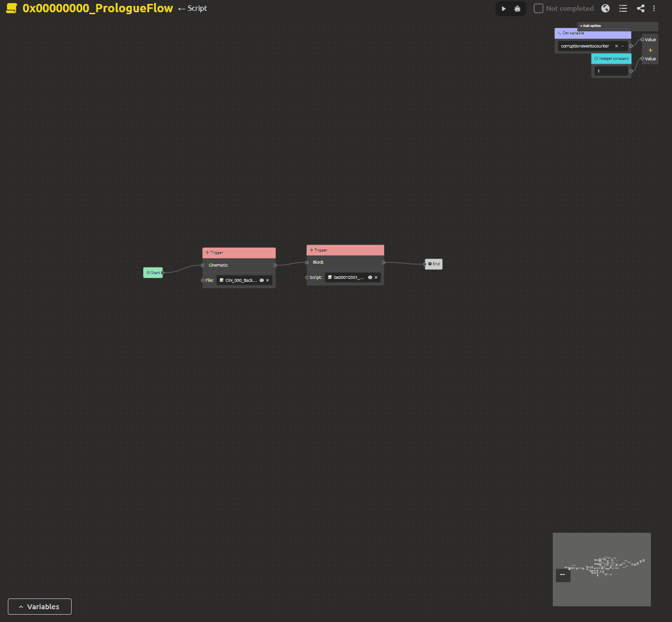Open the list view icon in header
672x622 pixels.
pyautogui.click(x=623, y=8)
